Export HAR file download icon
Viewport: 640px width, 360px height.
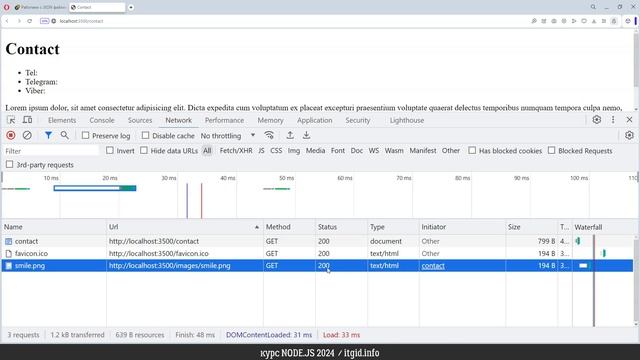click(x=307, y=135)
